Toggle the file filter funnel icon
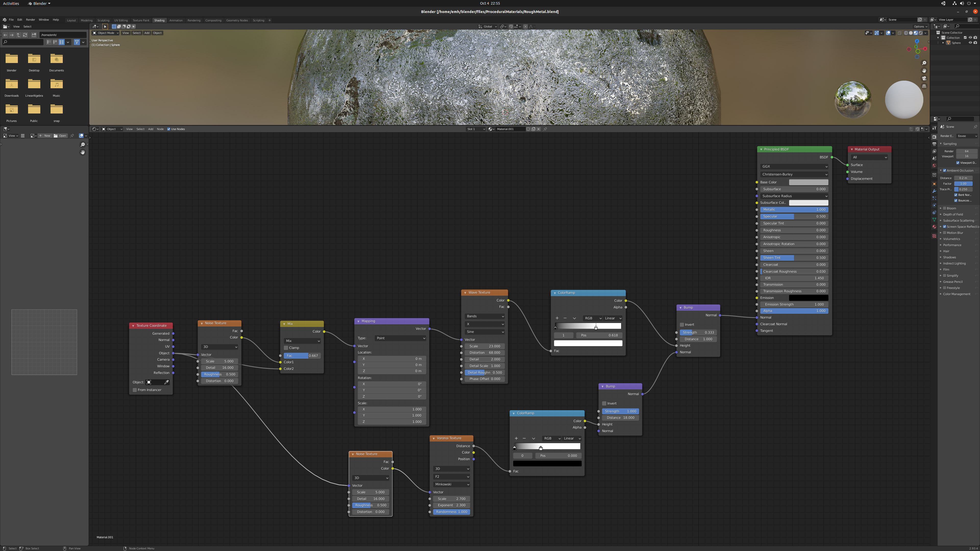 tap(77, 42)
